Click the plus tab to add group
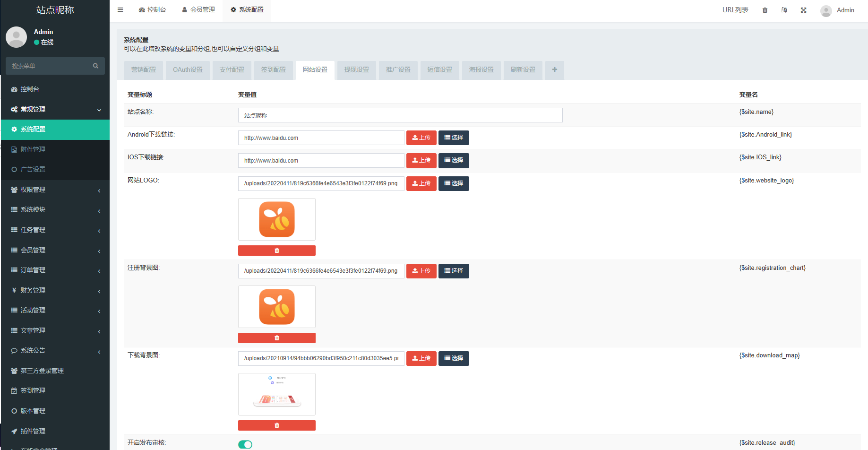 click(x=554, y=70)
